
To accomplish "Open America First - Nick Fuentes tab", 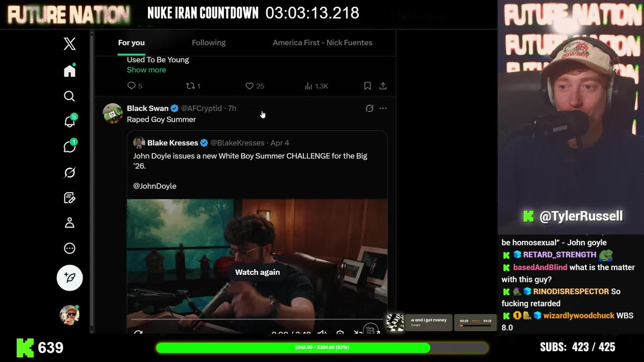I will [323, 43].
